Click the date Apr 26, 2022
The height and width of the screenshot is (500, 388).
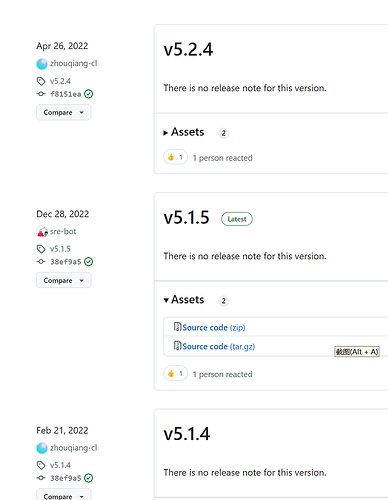(x=62, y=46)
